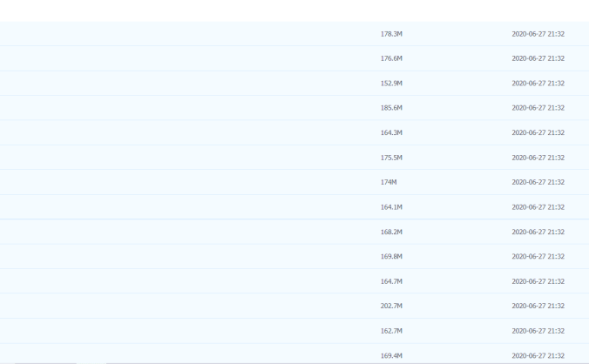Viewport: 589px width, 364px height.
Task: Select the entry sized 175.5M
Action: point(391,158)
